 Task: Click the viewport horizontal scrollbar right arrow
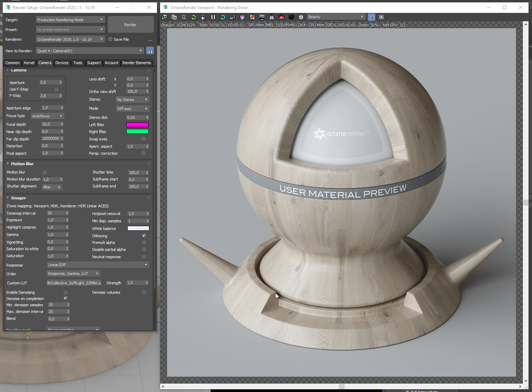[x=520, y=386]
